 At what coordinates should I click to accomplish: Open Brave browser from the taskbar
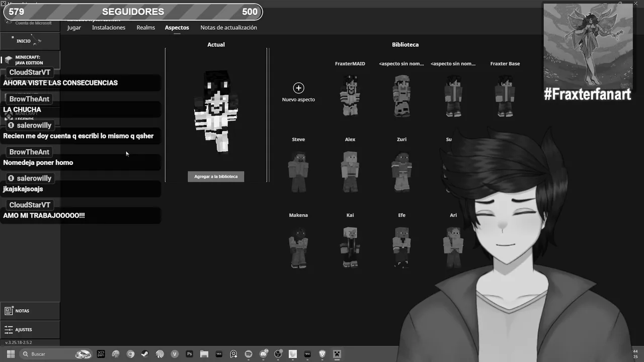[x=322, y=354]
